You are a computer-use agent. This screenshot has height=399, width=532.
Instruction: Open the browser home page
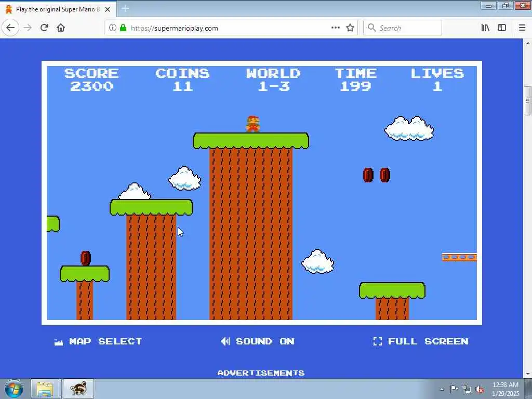(x=61, y=28)
